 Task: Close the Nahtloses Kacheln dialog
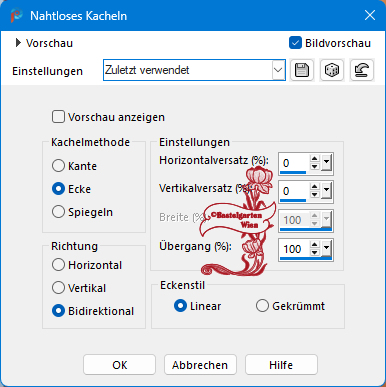tap(370, 15)
